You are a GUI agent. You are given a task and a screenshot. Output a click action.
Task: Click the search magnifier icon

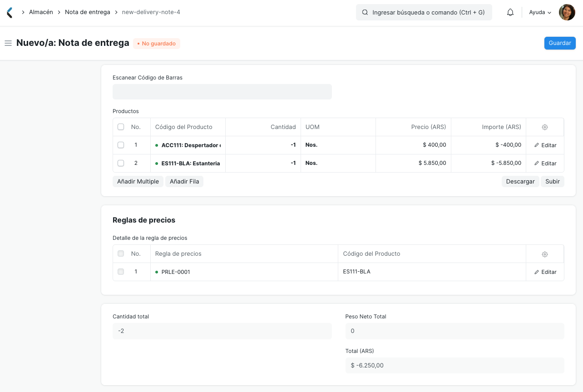click(365, 12)
